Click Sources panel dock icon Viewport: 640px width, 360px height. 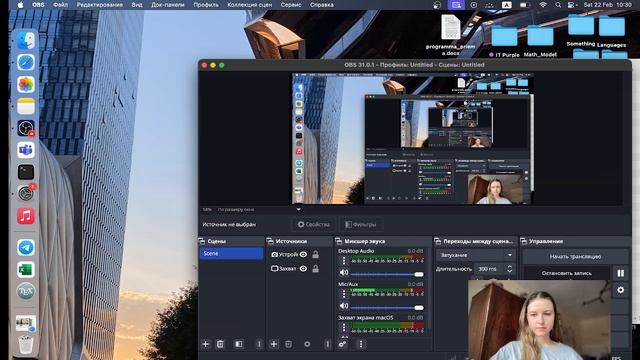pyautogui.click(x=270, y=241)
